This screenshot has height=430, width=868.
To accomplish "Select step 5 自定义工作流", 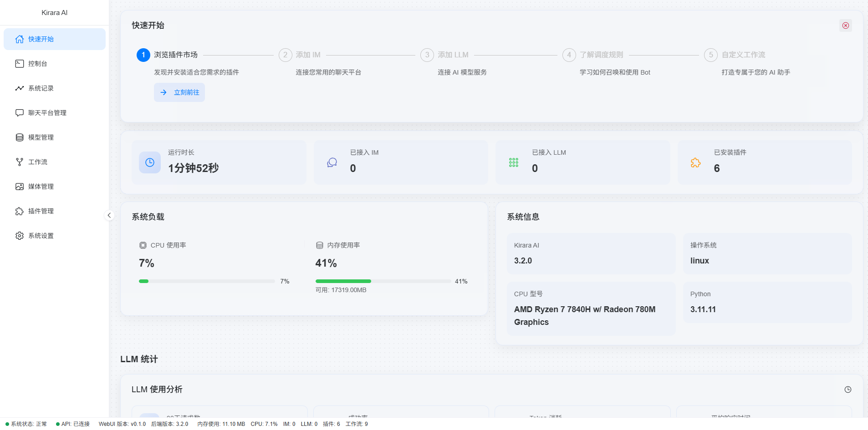I will pyautogui.click(x=735, y=55).
